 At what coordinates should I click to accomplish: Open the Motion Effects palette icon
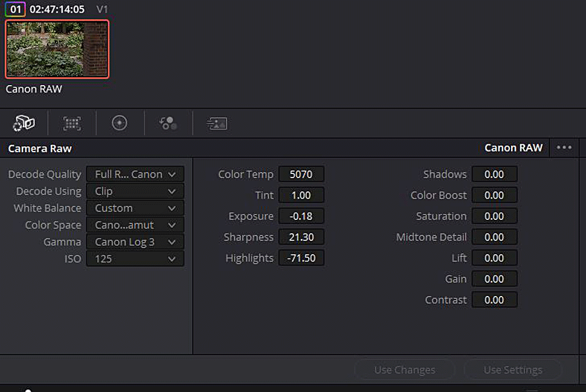click(217, 123)
